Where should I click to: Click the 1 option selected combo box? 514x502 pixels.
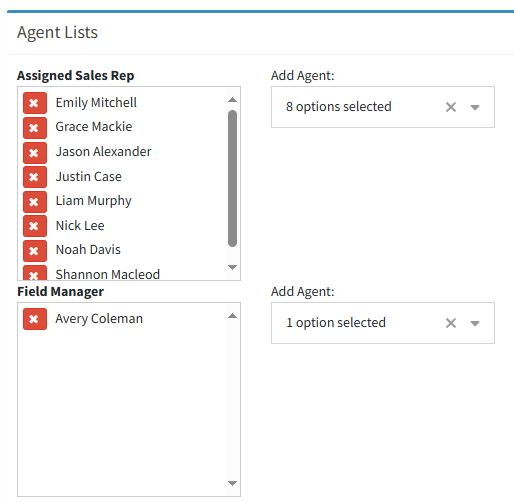pos(383,323)
